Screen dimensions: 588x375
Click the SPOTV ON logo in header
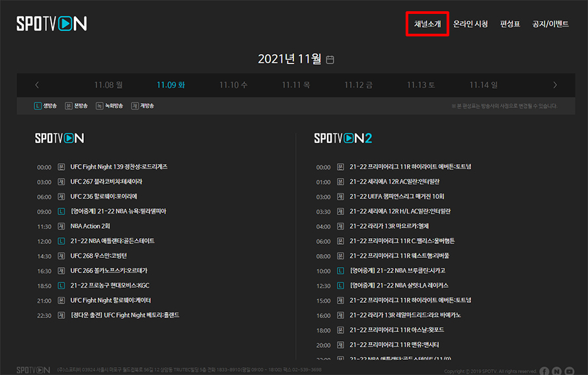(x=52, y=24)
